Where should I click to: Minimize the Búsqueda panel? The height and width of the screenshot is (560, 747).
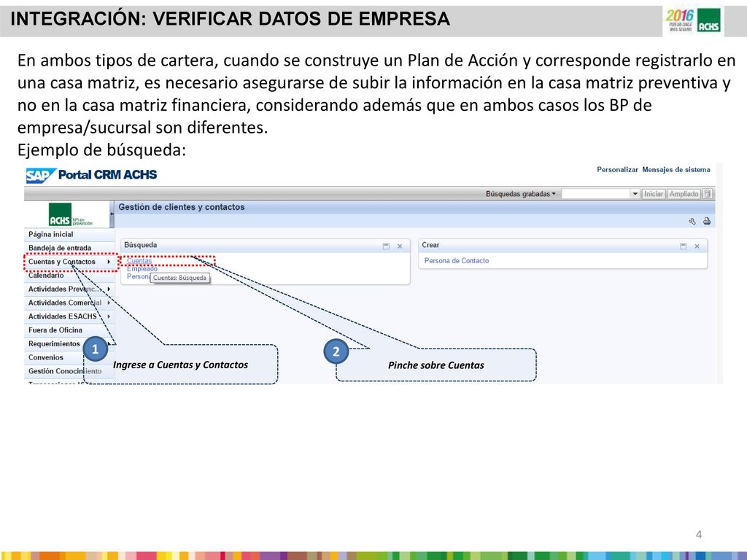tap(386, 246)
